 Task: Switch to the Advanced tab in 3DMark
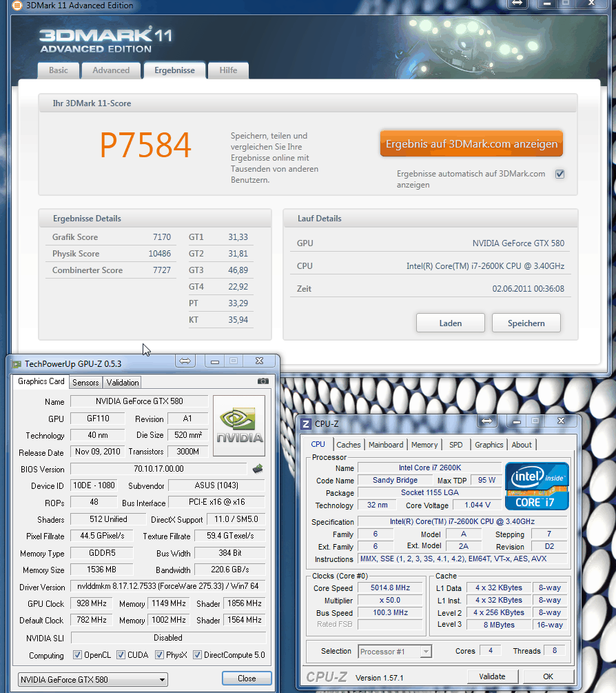[x=111, y=70]
